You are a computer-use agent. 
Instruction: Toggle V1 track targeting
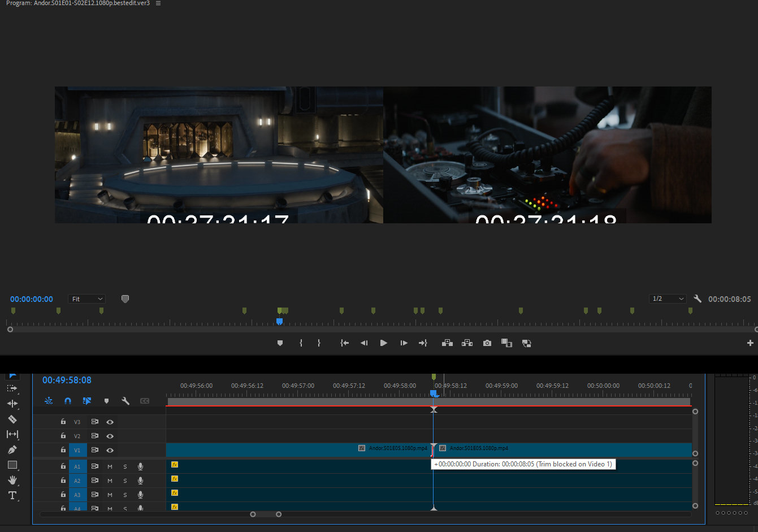tap(77, 450)
